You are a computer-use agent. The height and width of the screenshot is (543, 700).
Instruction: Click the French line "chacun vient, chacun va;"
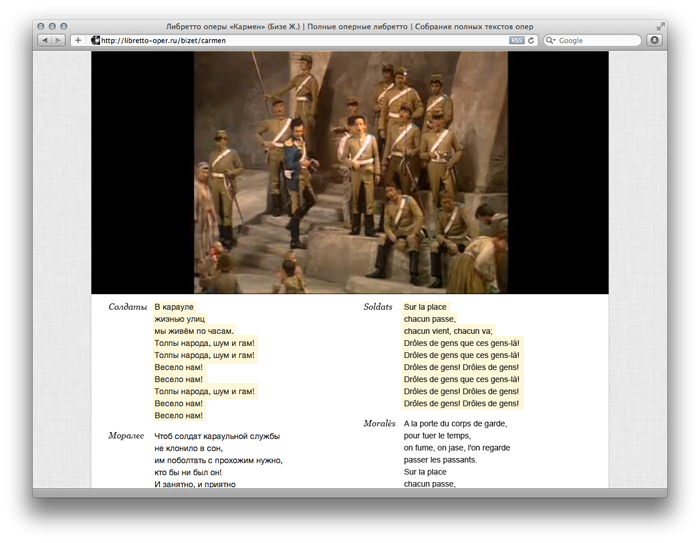click(448, 331)
